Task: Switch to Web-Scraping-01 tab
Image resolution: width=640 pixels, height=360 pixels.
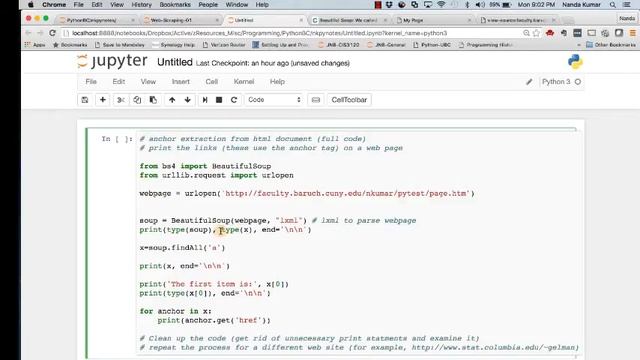Action: coord(180,20)
